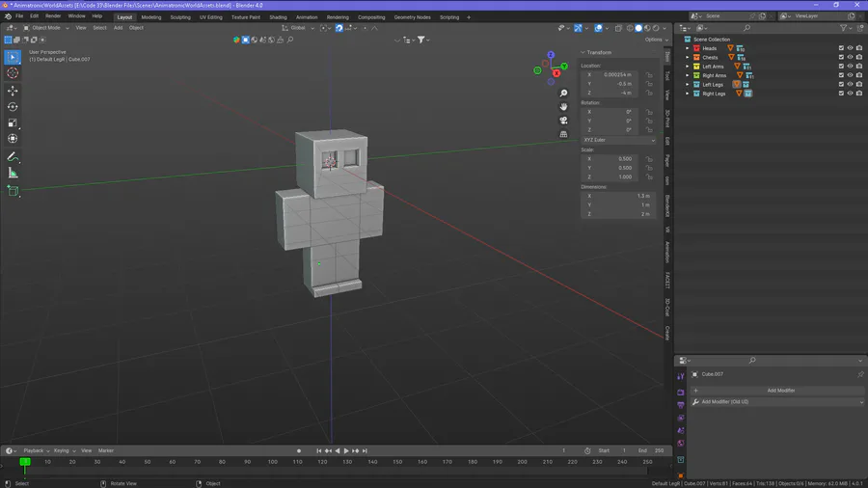The width and height of the screenshot is (868, 488).
Task: Open the Object properties orange tab icon
Action: pyautogui.click(x=681, y=475)
